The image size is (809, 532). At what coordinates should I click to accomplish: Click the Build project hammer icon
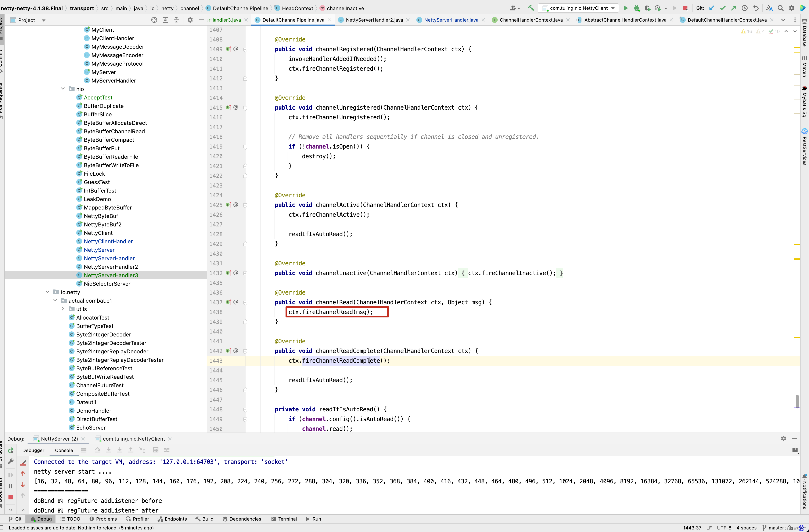pyautogui.click(x=531, y=8)
